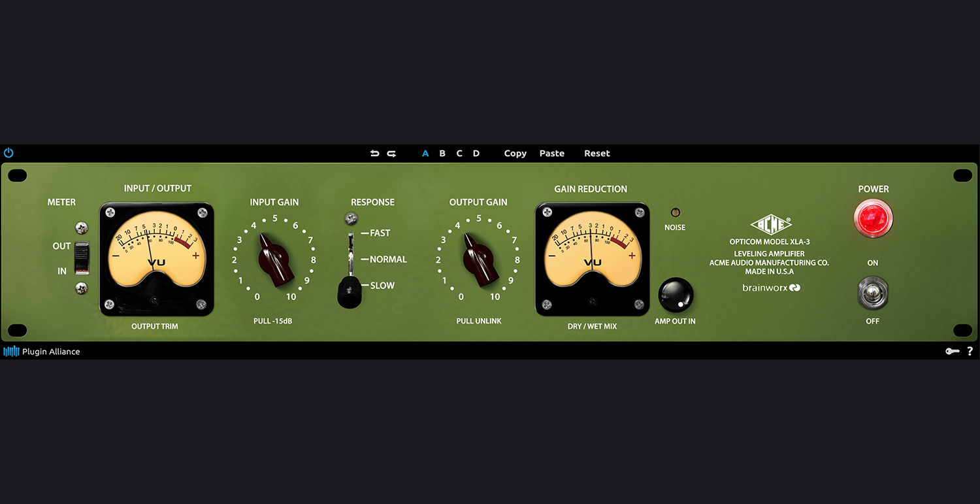Open help via the question mark

click(970, 351)
